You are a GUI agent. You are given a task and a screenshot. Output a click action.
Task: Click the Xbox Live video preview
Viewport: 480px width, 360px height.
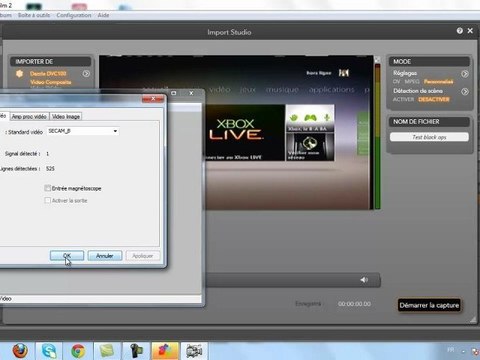[x=236, y=132]
